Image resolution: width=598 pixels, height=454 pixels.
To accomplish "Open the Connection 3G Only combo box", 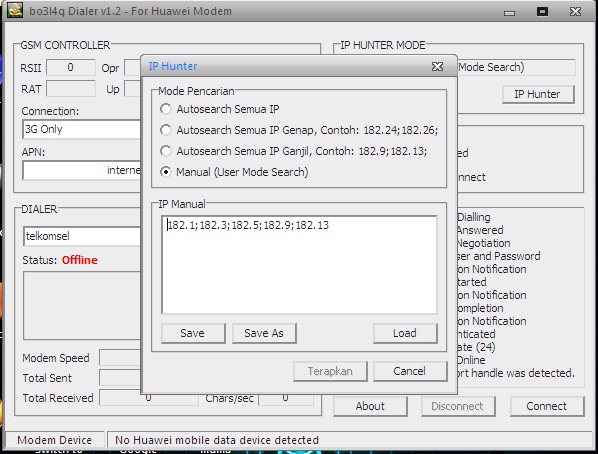I will coord(82,129).
